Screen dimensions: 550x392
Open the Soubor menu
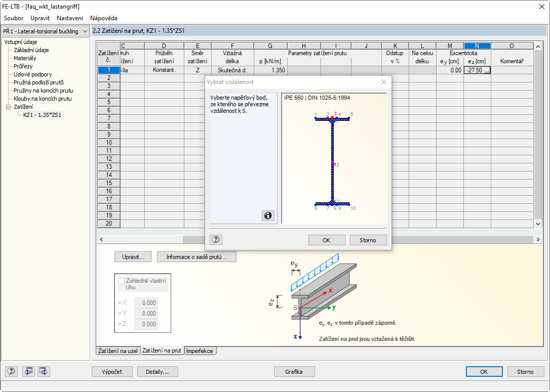tap(14, 18)
